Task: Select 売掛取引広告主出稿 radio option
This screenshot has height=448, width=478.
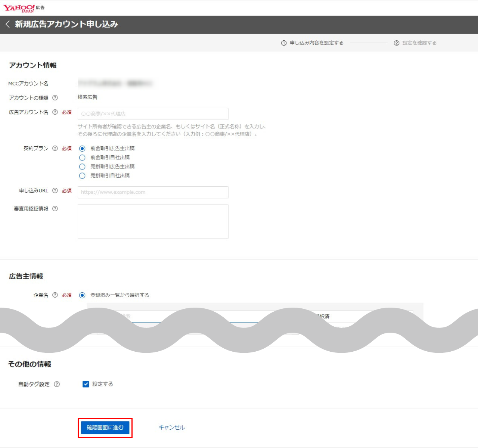Action: [x=82, y=167]
